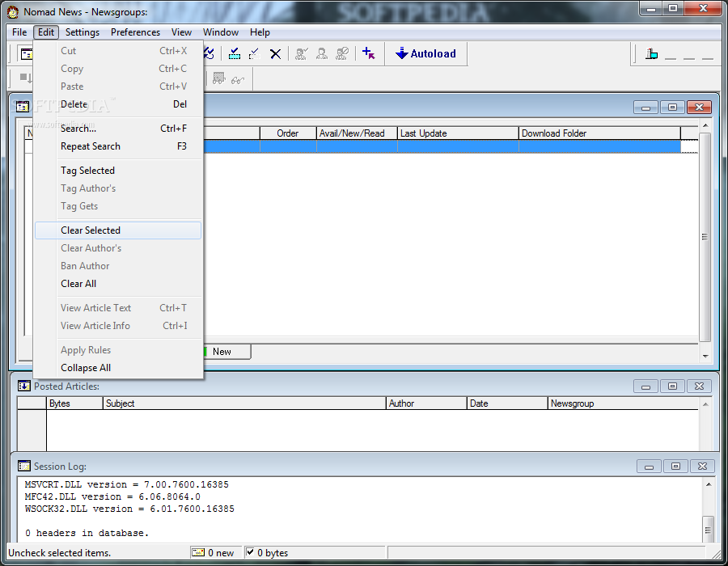Click the '0 headers in database.' log line
The image size is (728, 566).
(x=87, y=533)
